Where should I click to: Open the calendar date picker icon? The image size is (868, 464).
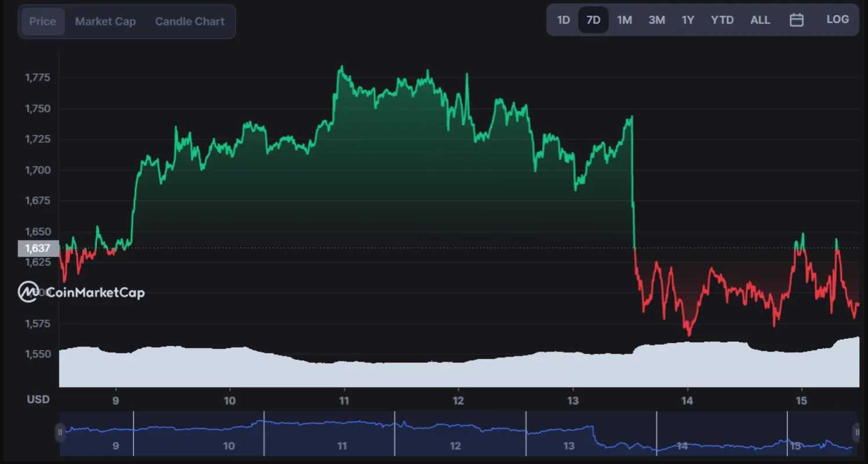(797, 20)
